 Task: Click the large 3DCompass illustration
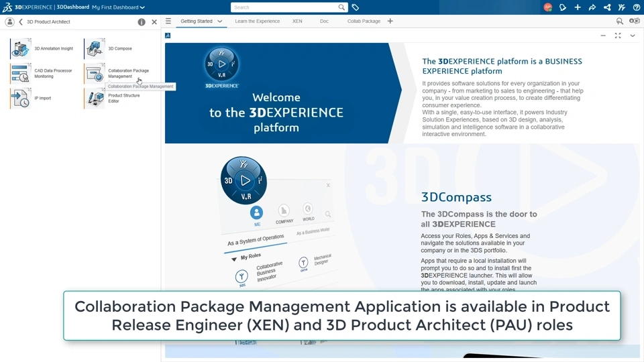[x=244, y=180]
